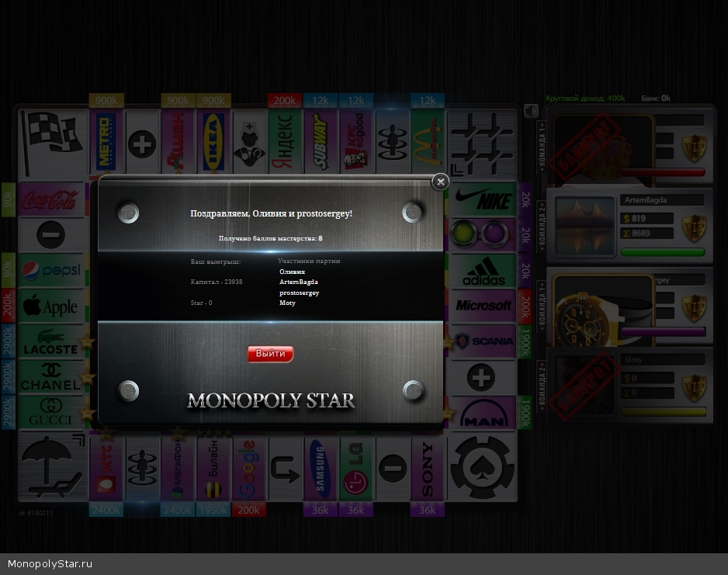This screenshot has width=728, height=575.
Task: Click the Капитал - 23938 text
Action: click(x=217, y=282)
